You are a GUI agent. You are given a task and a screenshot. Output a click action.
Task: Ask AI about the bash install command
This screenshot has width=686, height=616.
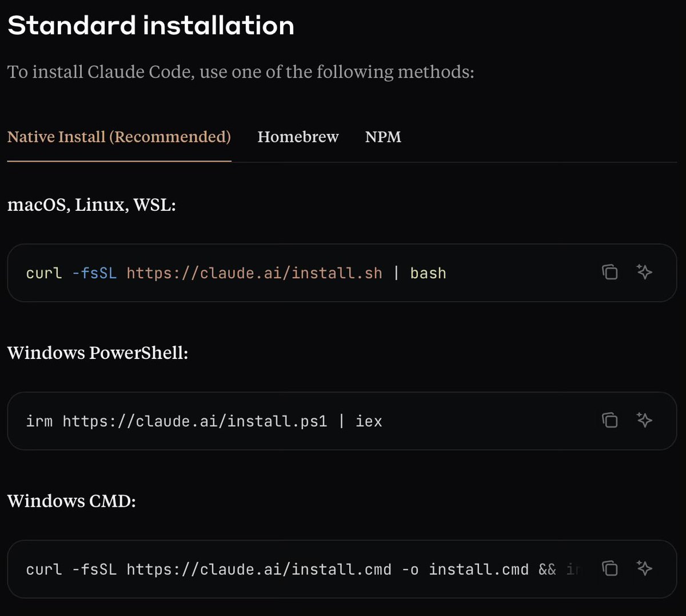[x=644, y=272]
